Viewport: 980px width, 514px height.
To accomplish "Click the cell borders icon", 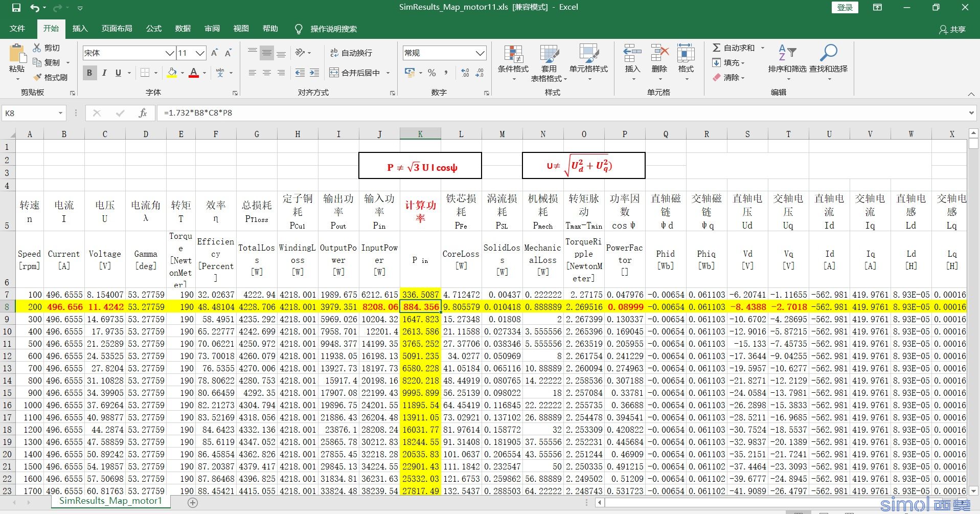I will pyautogui.click(x=145, y=73).
